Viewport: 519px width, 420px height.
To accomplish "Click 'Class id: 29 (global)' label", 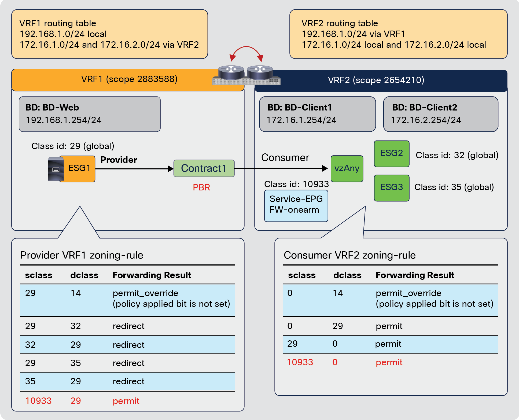I will tap(73, 146).
